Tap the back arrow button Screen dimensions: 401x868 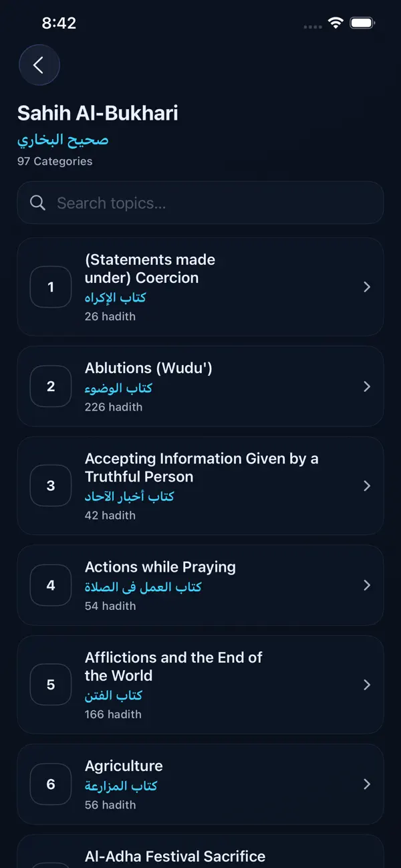click(x=39, y=65)
